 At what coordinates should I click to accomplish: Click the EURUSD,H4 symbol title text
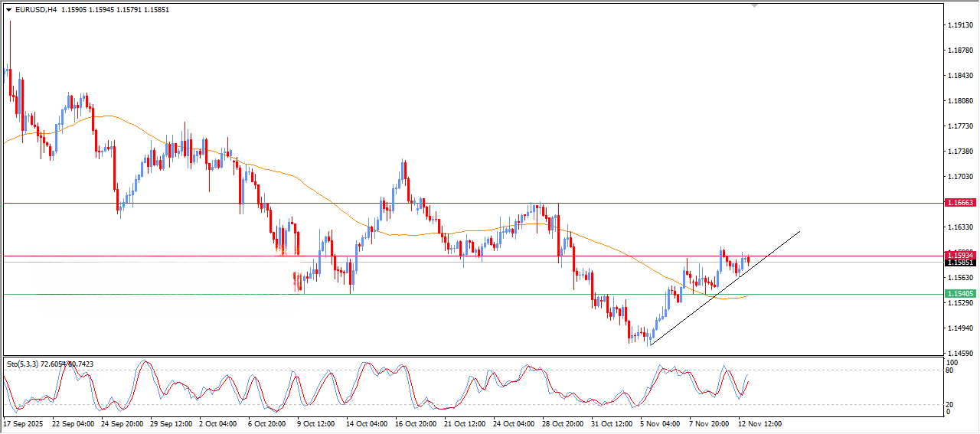click(x=36, y=10)
